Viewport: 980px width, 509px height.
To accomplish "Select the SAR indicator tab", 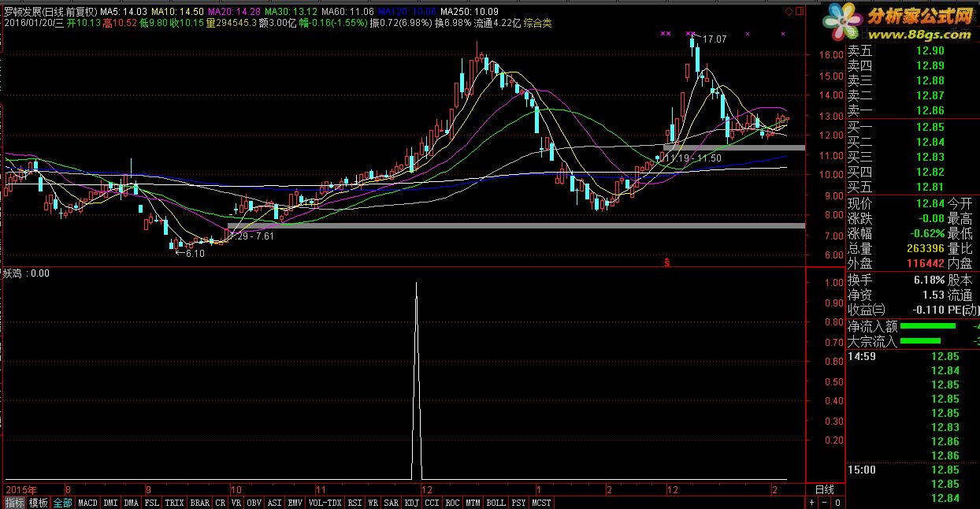I will tap(392, 502).
